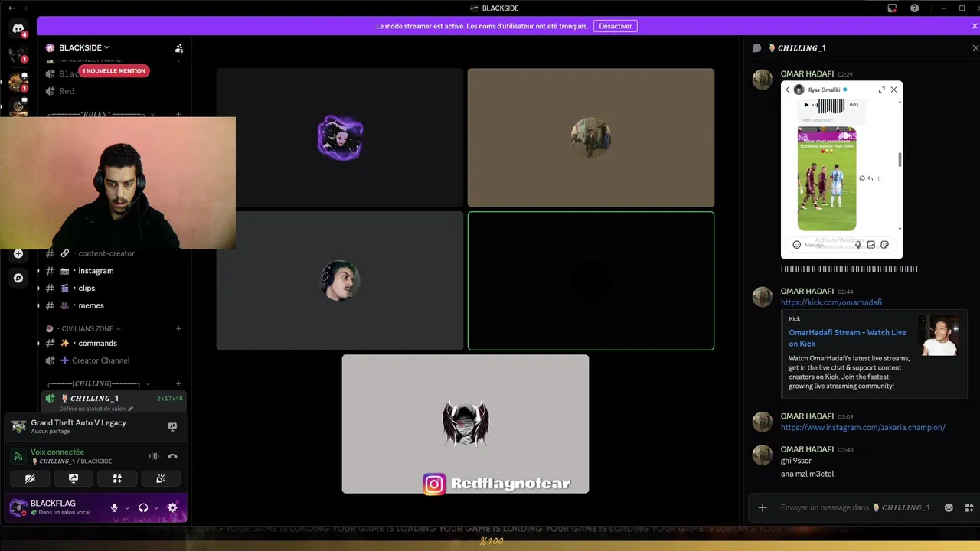This screenshot has height=551, width=980.
Task: Select the headset-avatar participant tile
Action: click(x=340, y=281)
